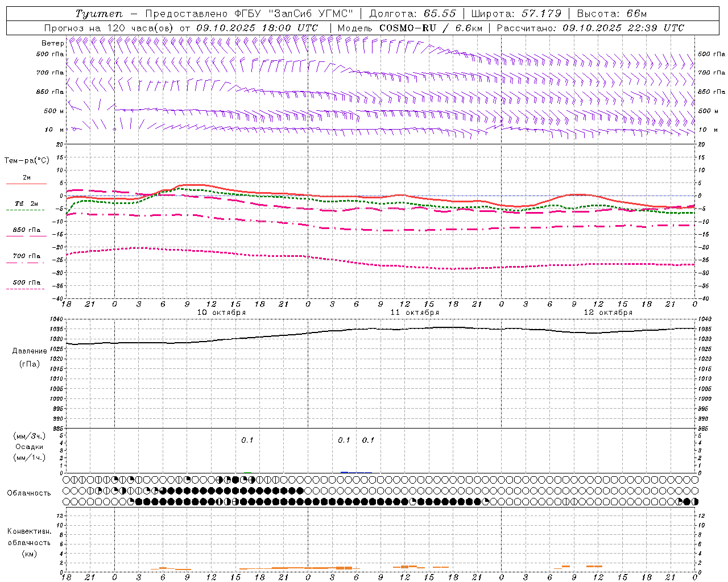The width and height of the screenshot is (728, 582).
Task: Click the 10 м wind level label, left side
Action: tap(54, 130)
